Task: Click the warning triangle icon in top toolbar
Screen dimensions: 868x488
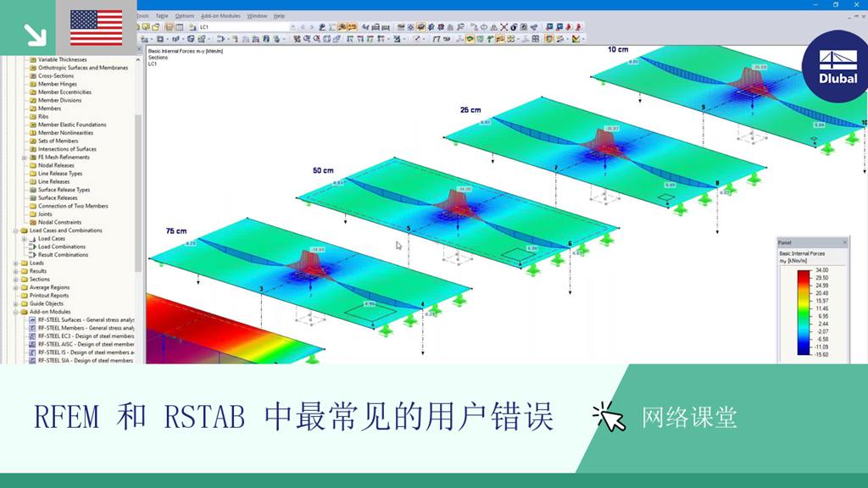Action: click(494, 26)
